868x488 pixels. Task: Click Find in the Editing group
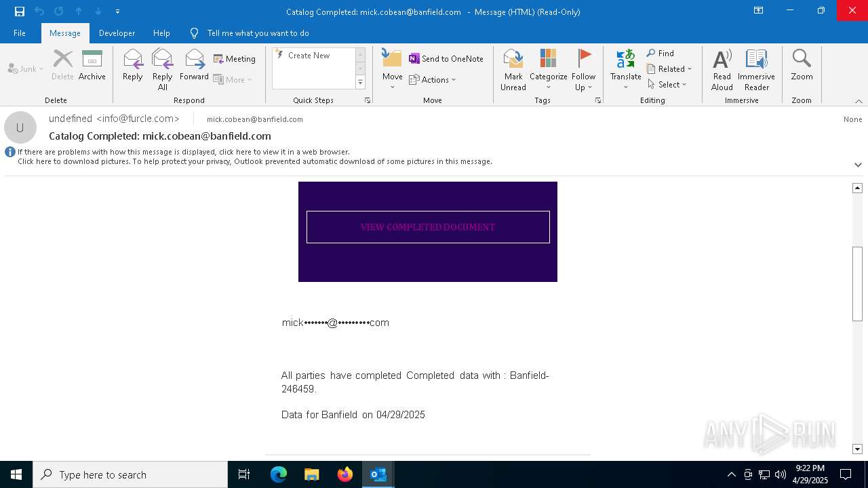[x=660, y=54]
